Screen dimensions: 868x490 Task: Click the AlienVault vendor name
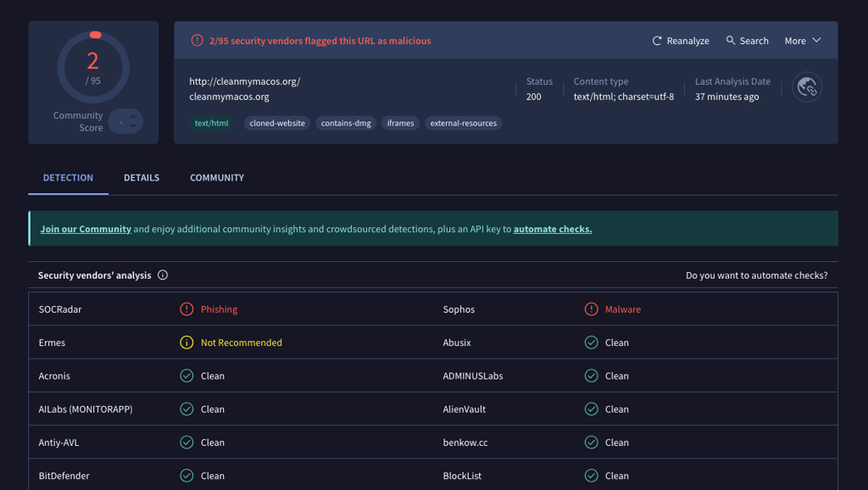tap(464, 409)
